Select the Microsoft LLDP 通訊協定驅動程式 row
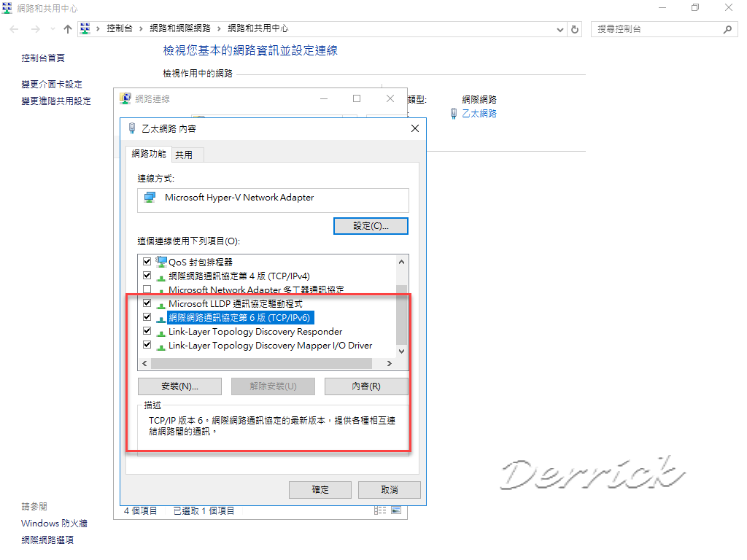This screenshot has height=560, width=747. [x=236, y=303]
